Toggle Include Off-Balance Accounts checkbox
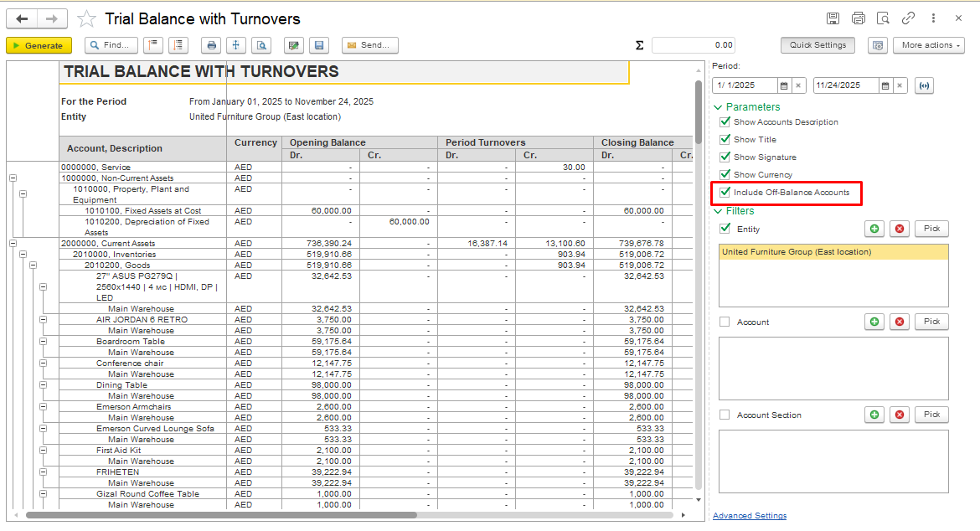Viewport: 980px width, 531px height. click(725, 193)
